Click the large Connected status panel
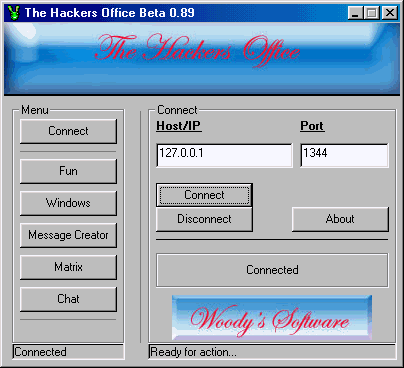 pos(272,270)
